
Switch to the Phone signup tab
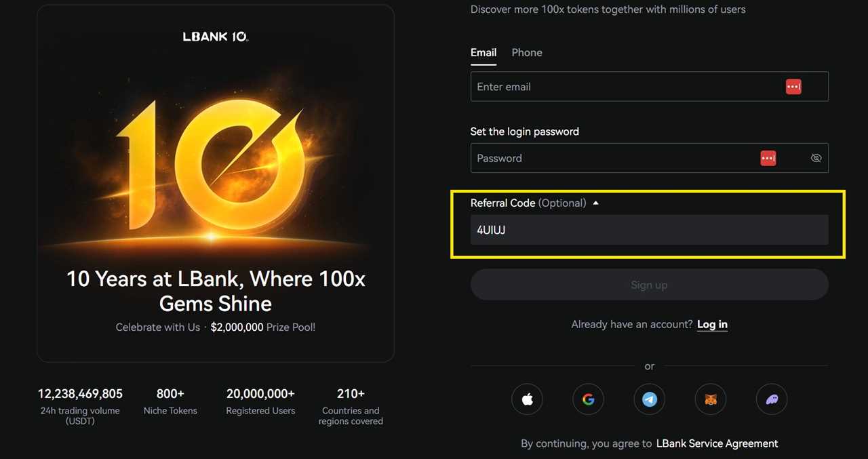[x=526, y=52]
